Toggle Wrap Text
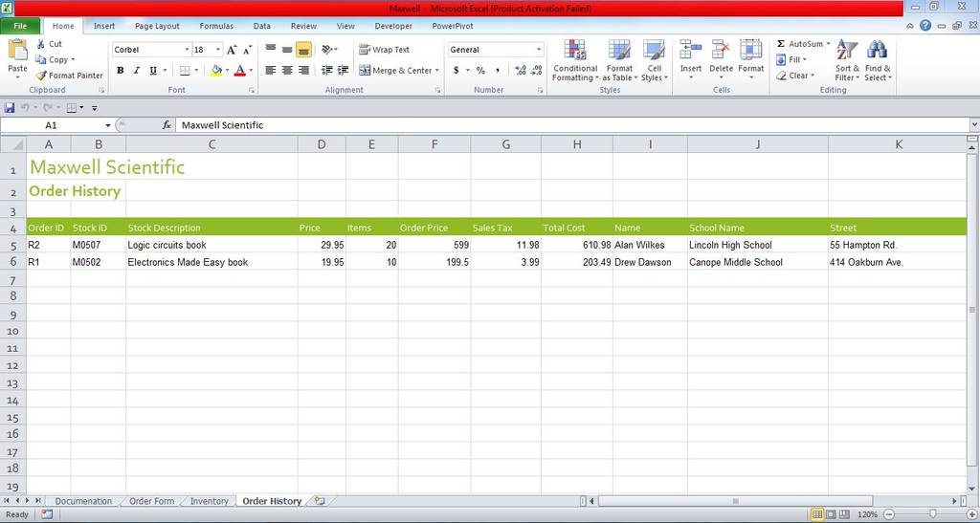Image resolution: width=980 pixels, height=523 pixels. [385, 50]
